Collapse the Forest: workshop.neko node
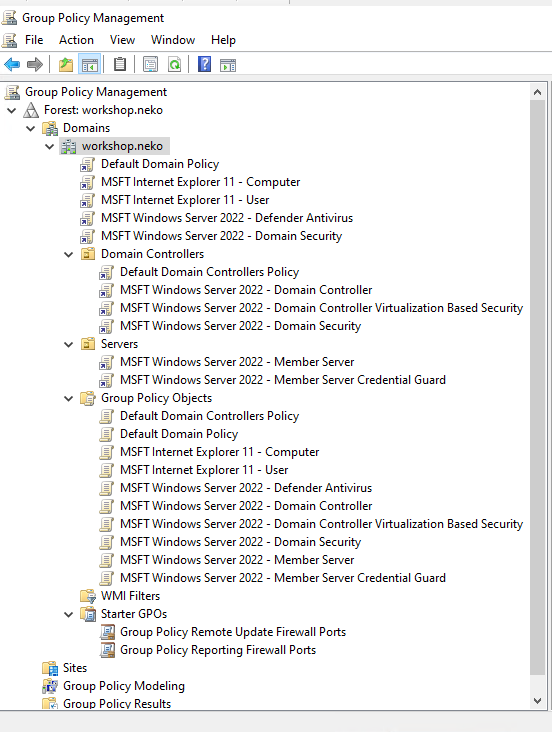The height and width of the screenshot is (732, 552). [x=12, y=111]
